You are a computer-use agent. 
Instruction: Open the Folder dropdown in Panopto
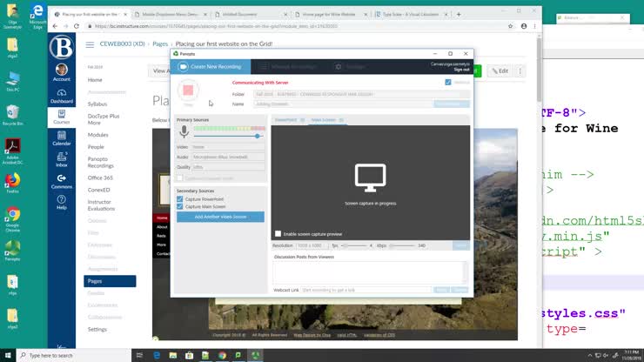361,94
